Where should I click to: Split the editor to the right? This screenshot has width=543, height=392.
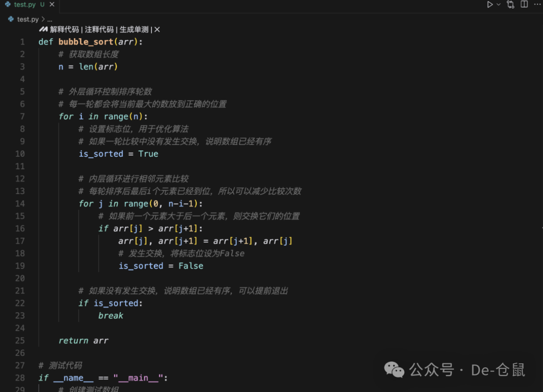pos(524,4)
